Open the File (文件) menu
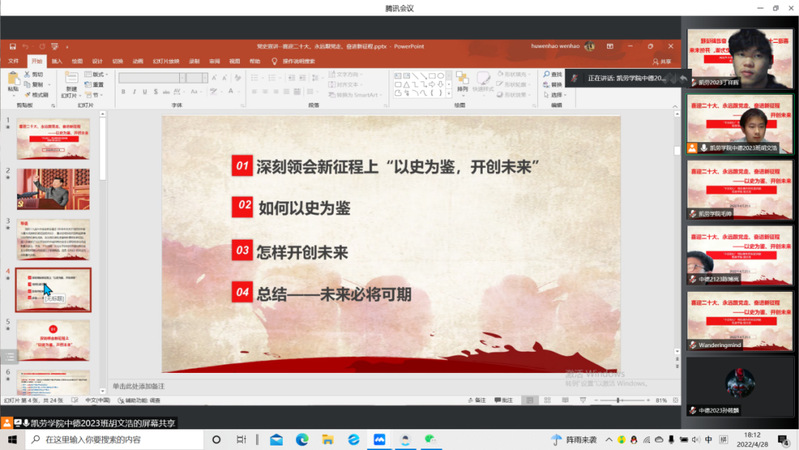 pyautogui.click(x=14, y=61)
